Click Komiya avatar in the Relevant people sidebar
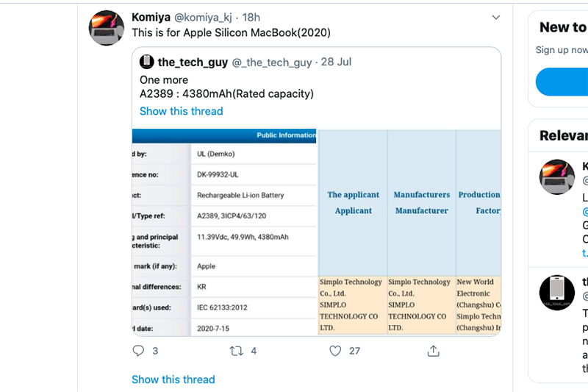Image resolution: width=588 pixels, height=392 pixels. (x=557, y=177)
